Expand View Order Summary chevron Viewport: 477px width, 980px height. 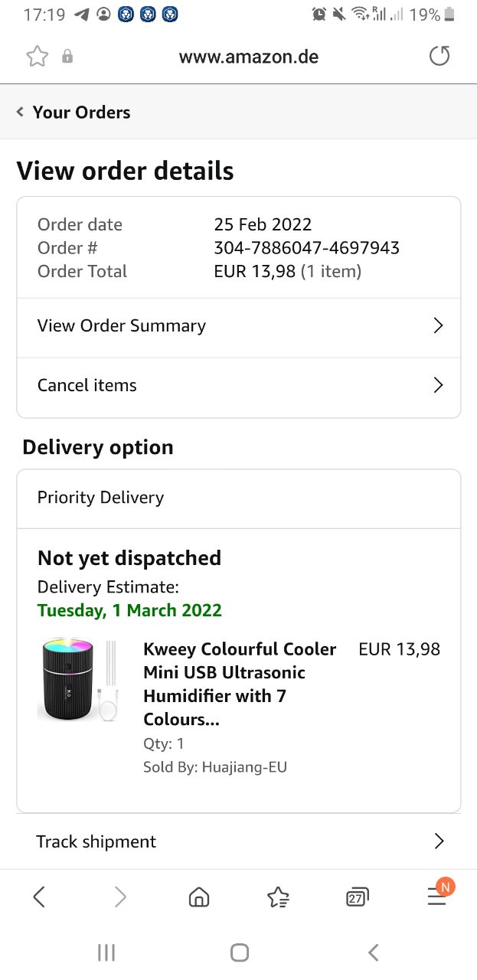[438, 325]
